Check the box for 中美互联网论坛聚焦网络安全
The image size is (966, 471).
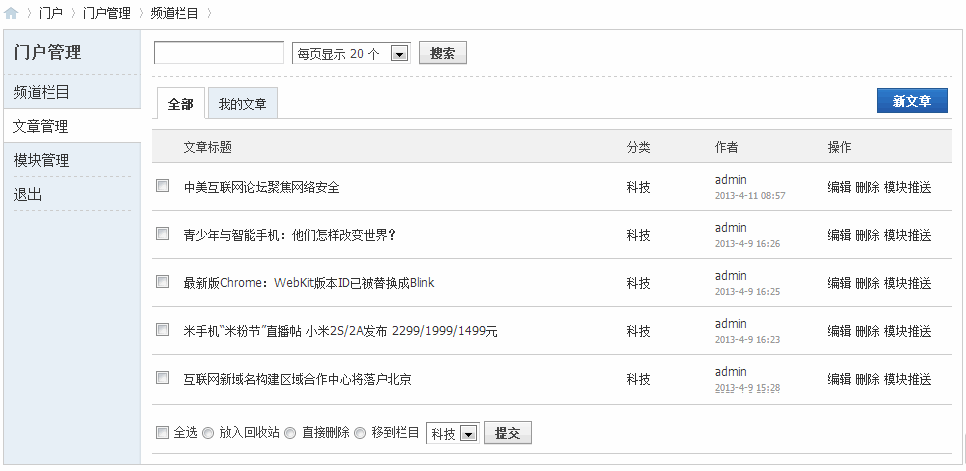163,186
